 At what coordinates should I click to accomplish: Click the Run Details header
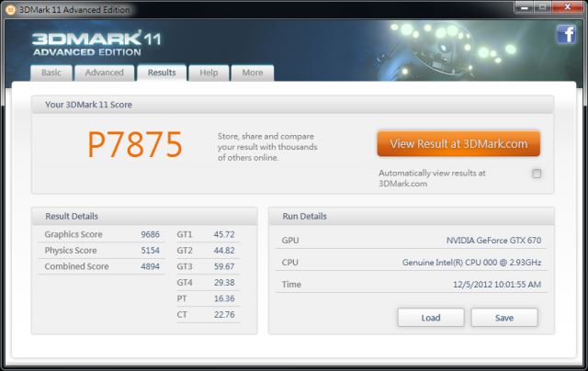coord(304,216)
